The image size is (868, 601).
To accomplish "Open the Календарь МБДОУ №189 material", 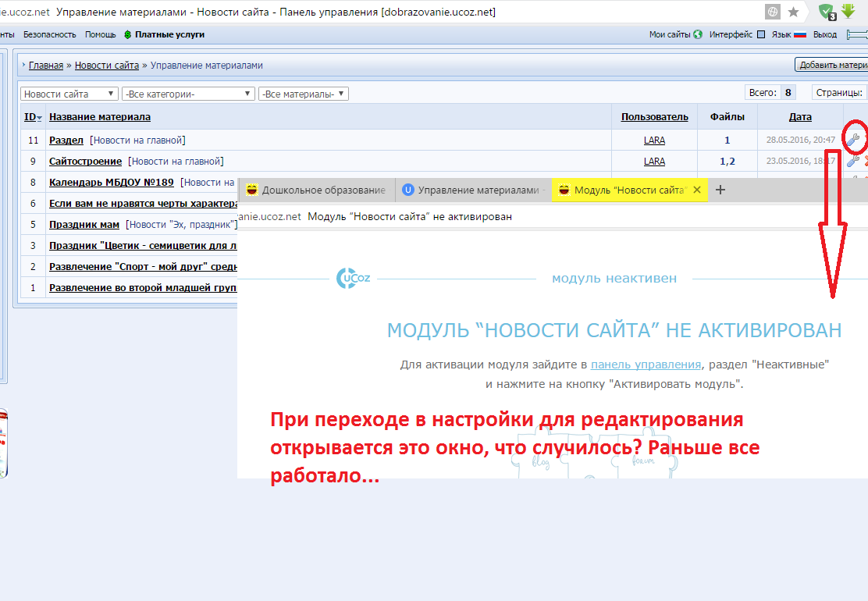I will click(x=112, y=182).
